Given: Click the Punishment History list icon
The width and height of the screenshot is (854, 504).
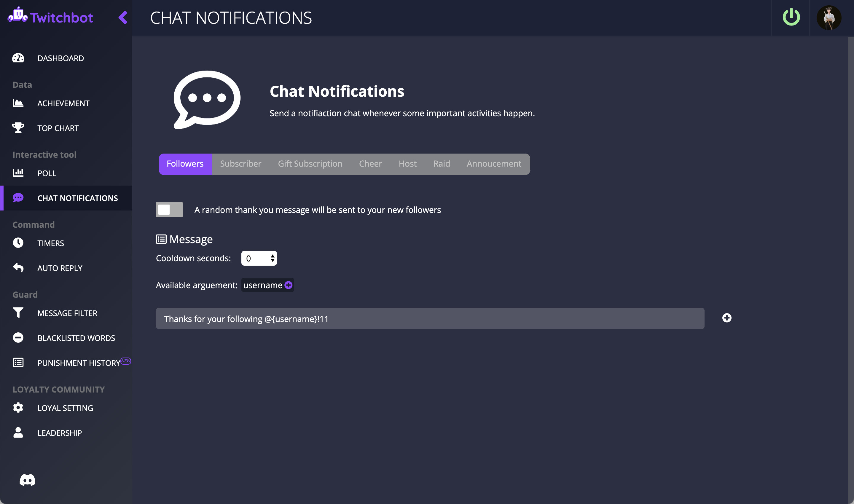Looking at the screenshot, I should click(18, 362).
